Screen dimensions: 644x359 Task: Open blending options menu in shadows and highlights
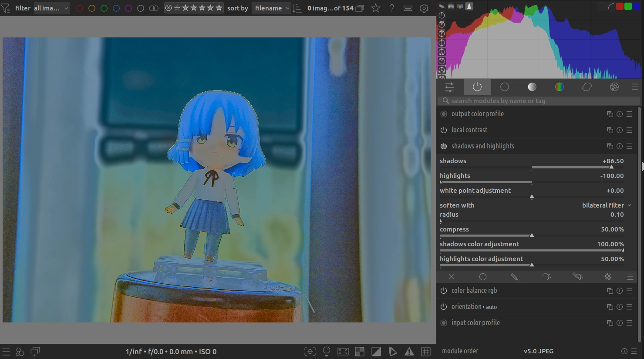tap(630, 277)
